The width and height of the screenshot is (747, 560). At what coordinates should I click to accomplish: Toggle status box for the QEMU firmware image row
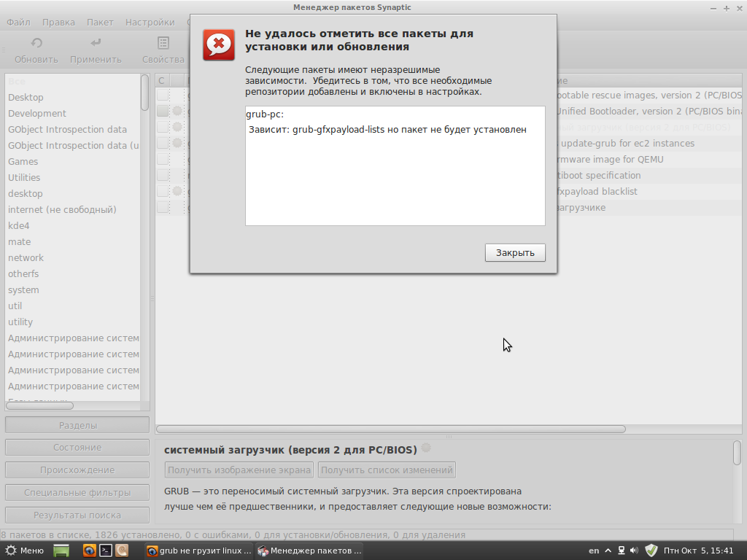[x=163, y=159]
